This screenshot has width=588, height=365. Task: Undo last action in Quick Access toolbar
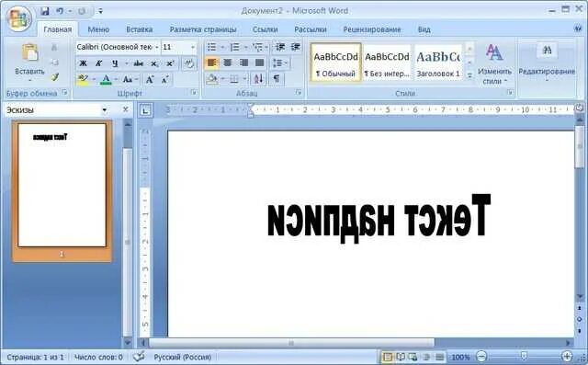(x=60, y=11)
